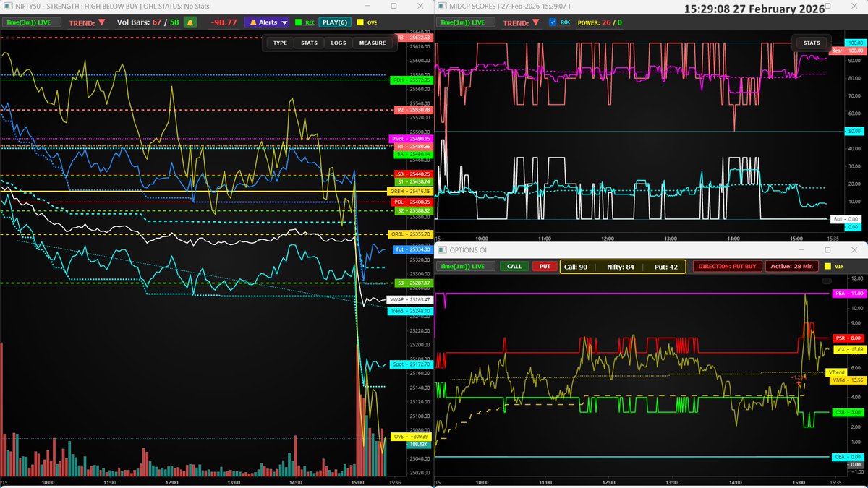Click the PDH - 25572.35 label
868x488 pixels.
point(410,80)
